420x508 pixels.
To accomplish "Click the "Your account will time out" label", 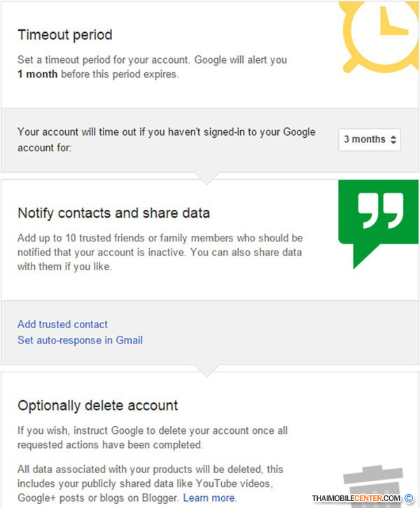I will coord(167,139).
